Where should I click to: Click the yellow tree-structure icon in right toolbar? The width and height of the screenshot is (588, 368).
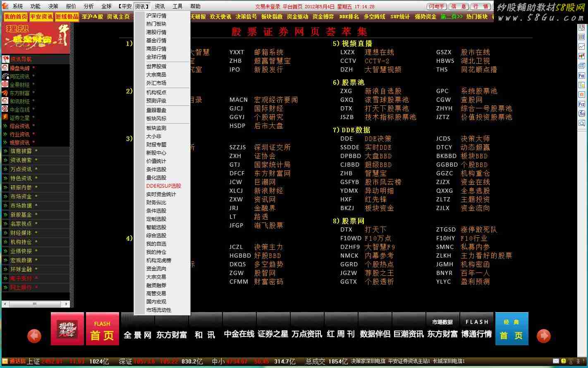pyautogui.click(x=582, y=85)
